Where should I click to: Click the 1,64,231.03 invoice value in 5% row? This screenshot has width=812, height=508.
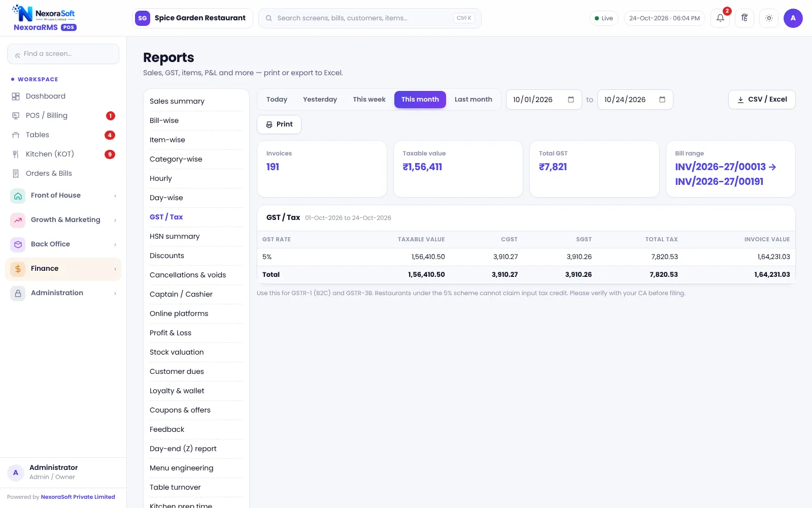[773, 257]
